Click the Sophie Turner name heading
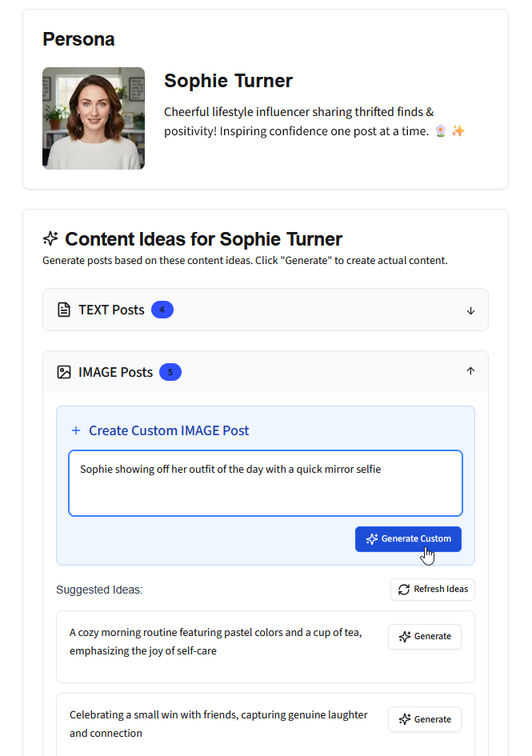This screenshot has height=756, width=532. [x=228, y=81]
